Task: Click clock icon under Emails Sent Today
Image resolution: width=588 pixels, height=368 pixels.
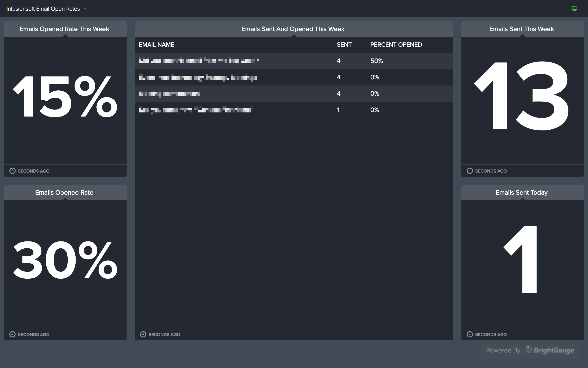Action: pos(470,334)
